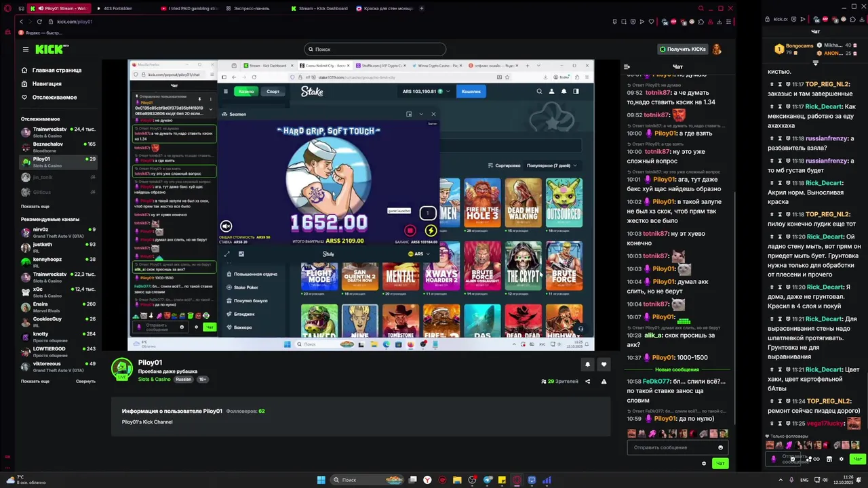Open nirv0z channel in recommended list
Screen dimensions: 868x488
(58, 232)
